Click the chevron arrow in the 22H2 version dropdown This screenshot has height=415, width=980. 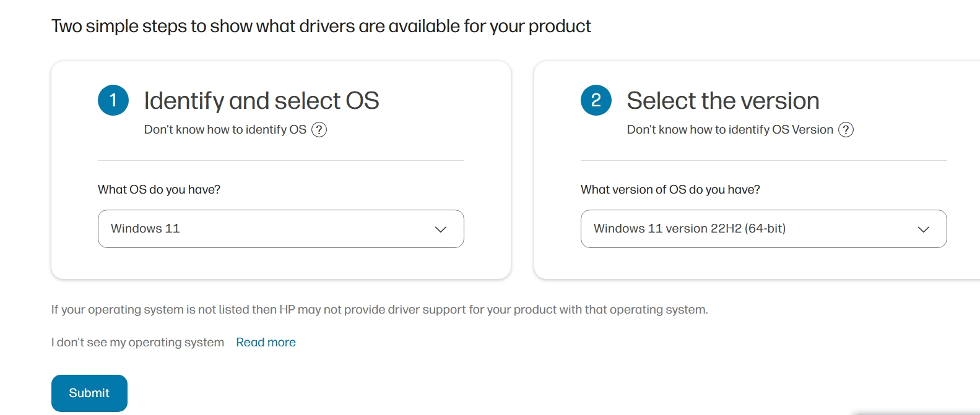(x=924, y=229)
